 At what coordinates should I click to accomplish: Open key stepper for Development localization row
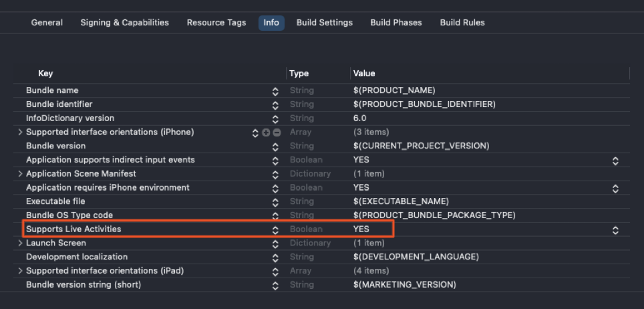pyautogui.click(x=275, y=258)
